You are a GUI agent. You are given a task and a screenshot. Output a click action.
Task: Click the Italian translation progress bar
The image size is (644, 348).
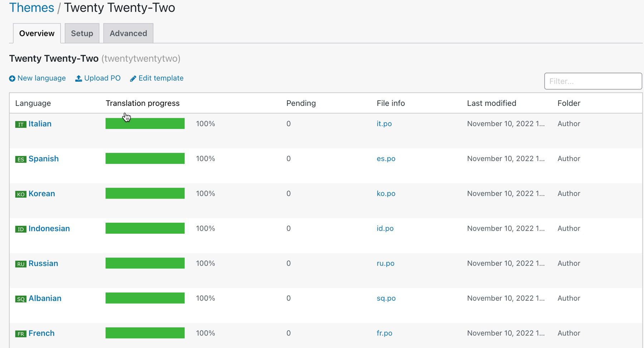point(145,124)
